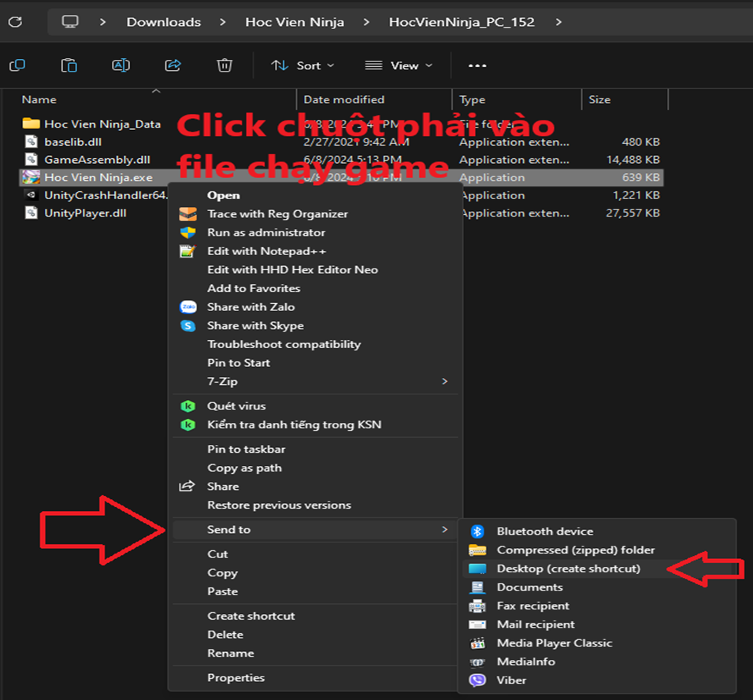Click the chevron after HocVienNinja_PC_152 in path
753x700 pixels.
(558, 22)
